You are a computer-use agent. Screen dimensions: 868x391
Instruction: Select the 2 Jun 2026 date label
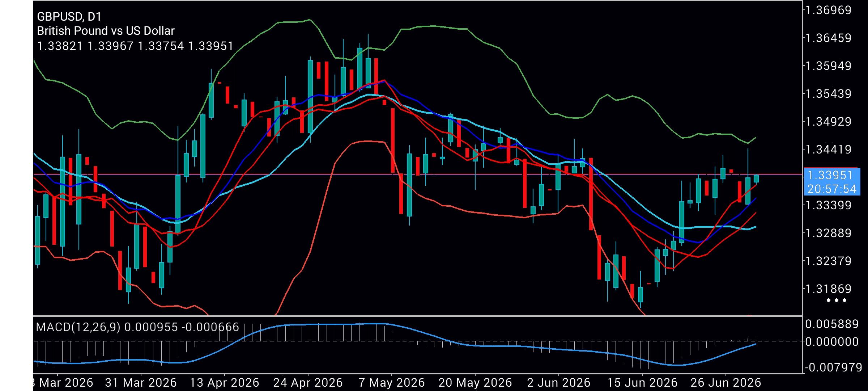click(x=558, y=383)
